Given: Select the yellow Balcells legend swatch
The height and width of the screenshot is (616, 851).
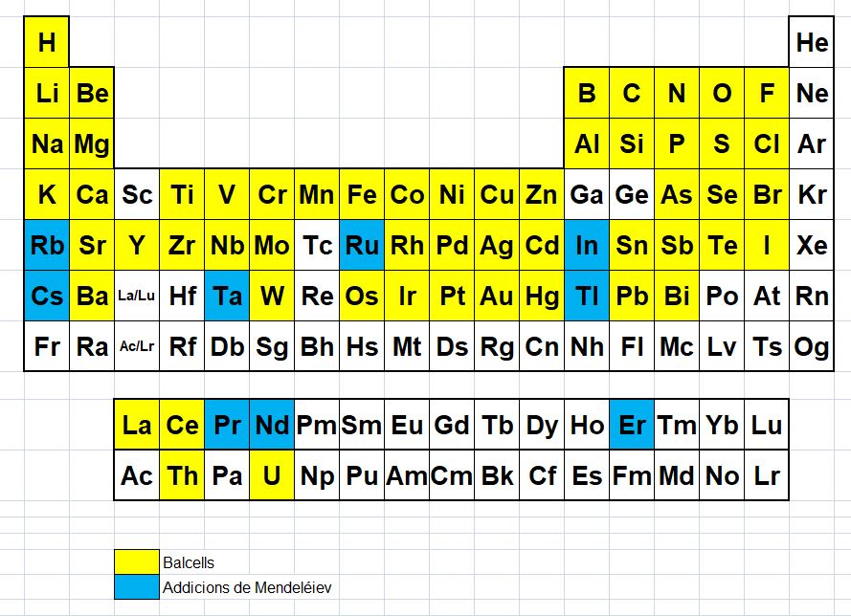Looking at the screenshot, I should 137,562.
